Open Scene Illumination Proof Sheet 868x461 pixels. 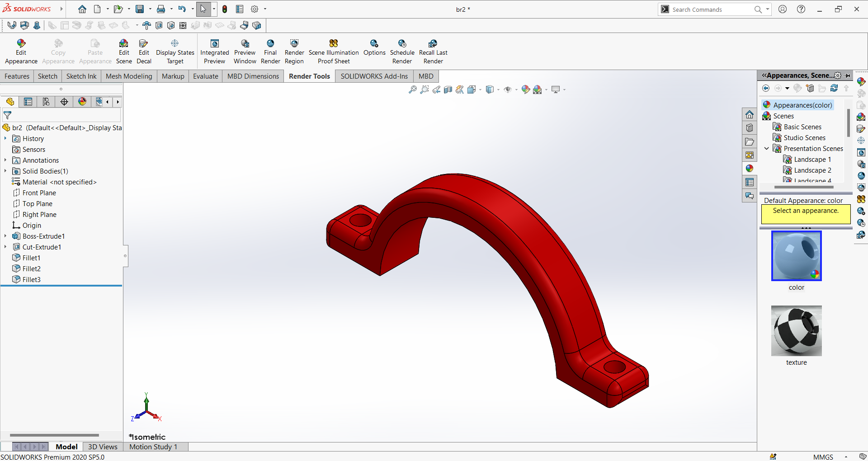334,52
